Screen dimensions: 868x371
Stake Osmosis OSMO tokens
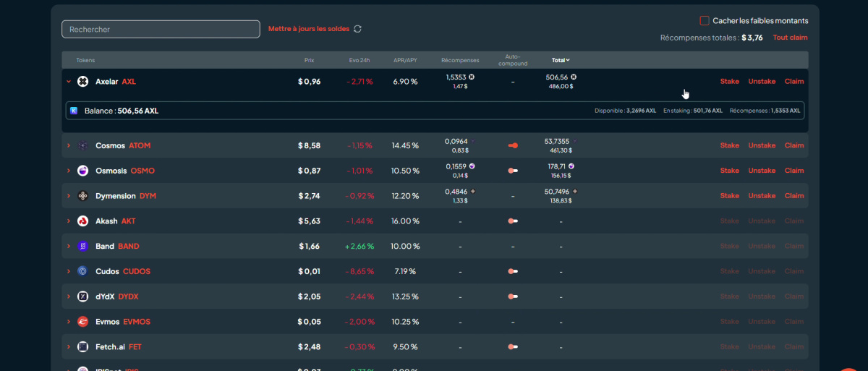[x=729, y=171]
